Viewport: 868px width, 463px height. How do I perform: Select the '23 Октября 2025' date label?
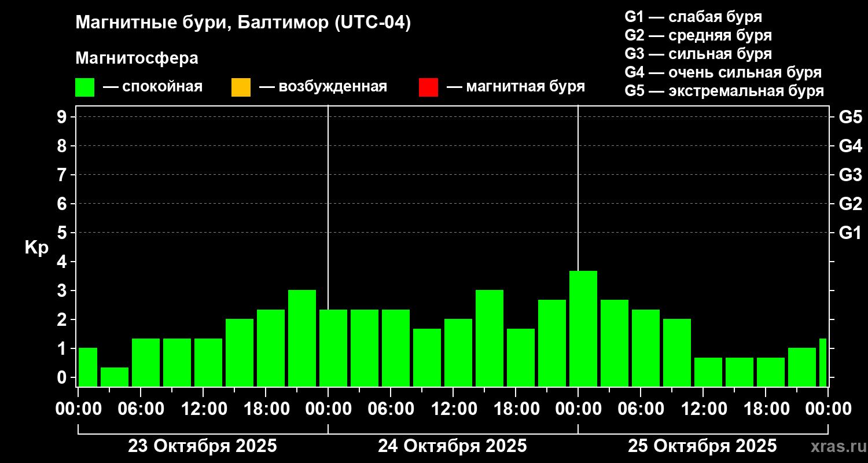[203, 446]
